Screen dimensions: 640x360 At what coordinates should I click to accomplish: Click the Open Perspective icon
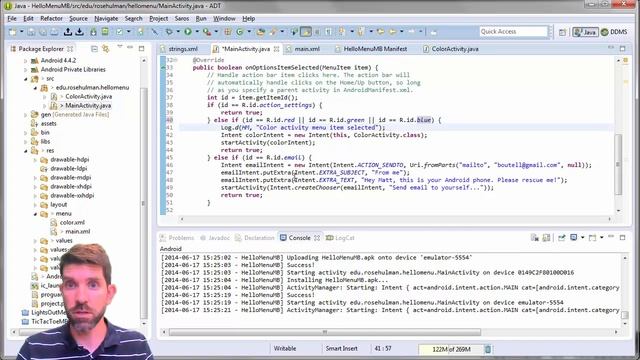pyautogui.click(x=562, y=32)
